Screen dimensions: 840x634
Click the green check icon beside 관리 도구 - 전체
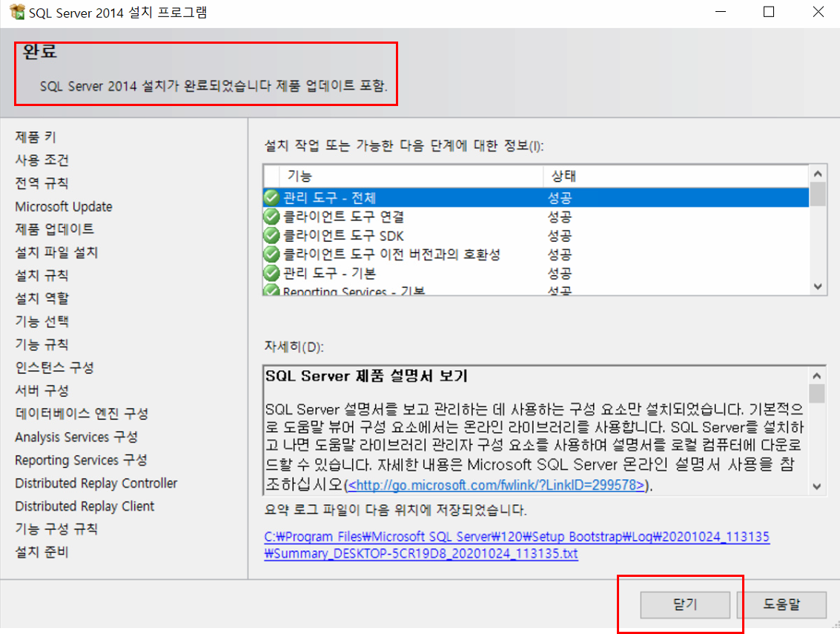coord(271,198)
